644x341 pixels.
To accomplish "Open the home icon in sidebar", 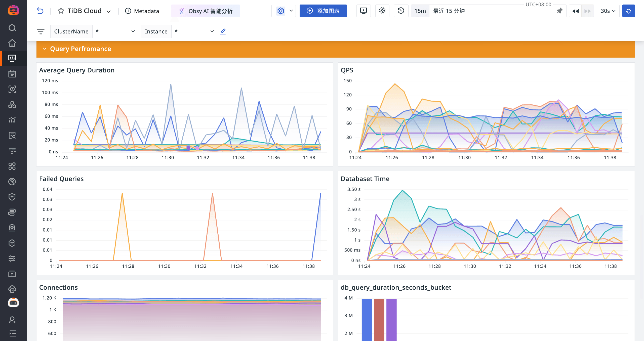I will tap(12, 43).
